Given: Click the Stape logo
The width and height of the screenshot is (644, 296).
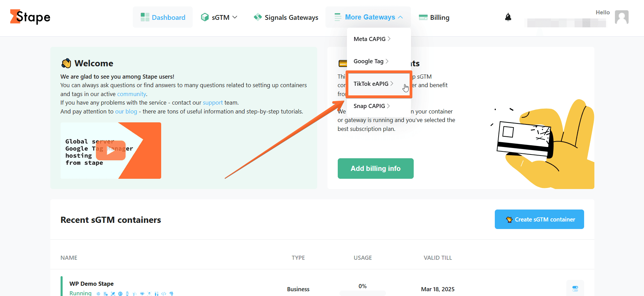Looking at the screenshot, I should 30,17.
